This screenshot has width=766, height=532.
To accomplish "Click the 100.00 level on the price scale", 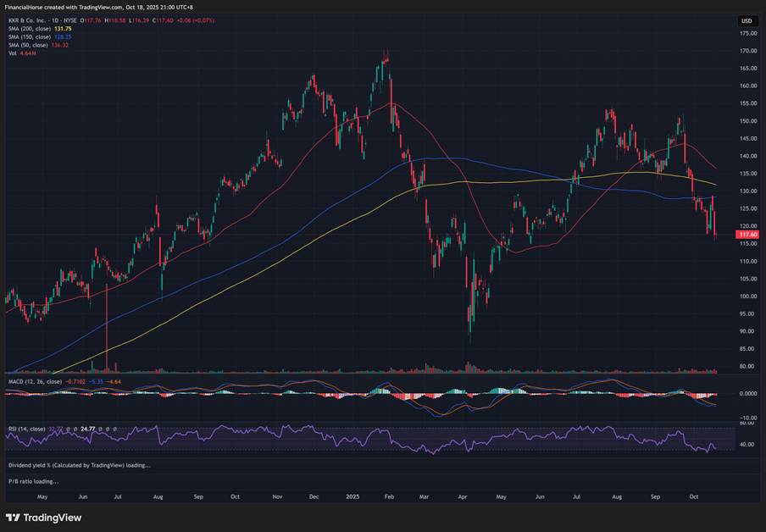I will (x=747, y=296).
